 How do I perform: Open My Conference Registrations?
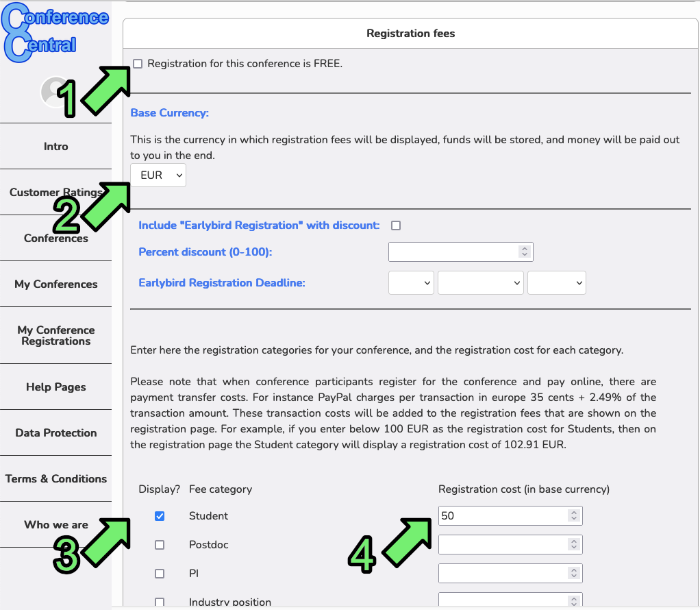tap(55, 336)
